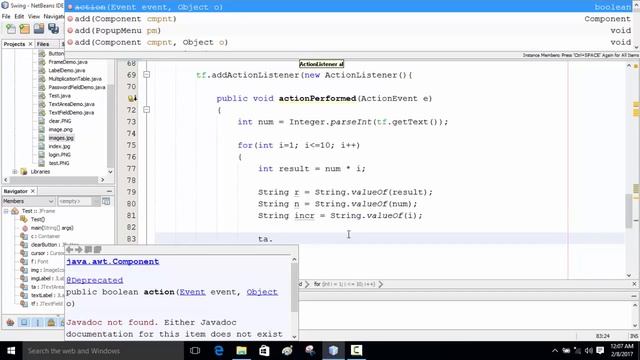This screenshot has width=640, height=360.
Task: Open the Members dropdown in Navigator
Action: tap(28, 201)
